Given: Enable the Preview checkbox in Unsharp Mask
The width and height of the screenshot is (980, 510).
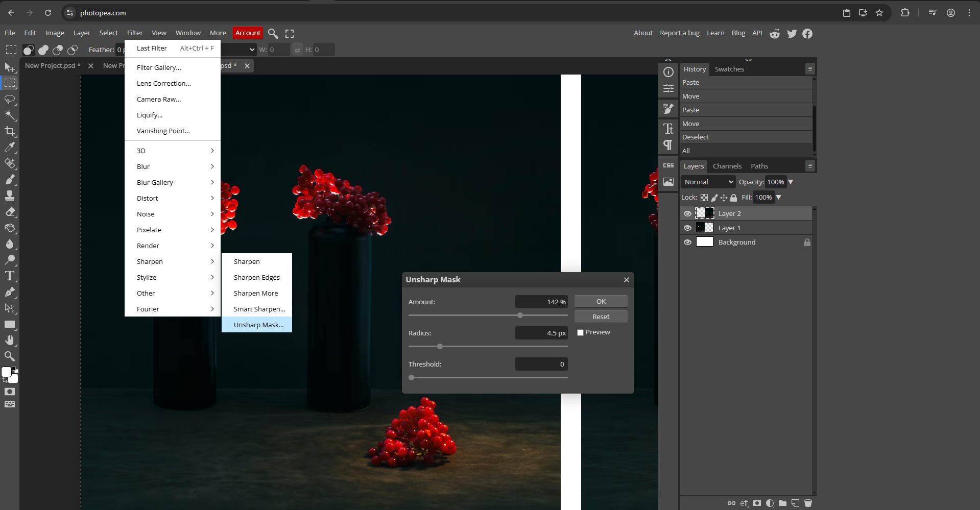Looking at the screenshot, I should [580, 332].
